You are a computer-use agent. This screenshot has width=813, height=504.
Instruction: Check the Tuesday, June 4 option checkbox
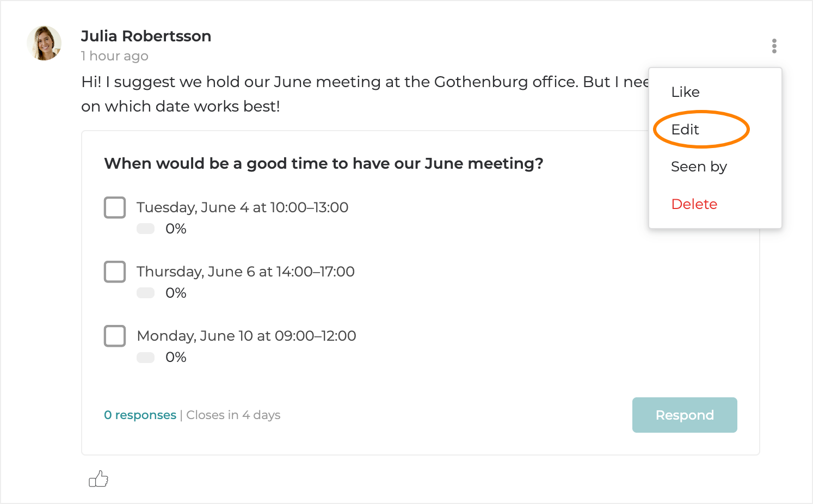(x=115, y=207)
